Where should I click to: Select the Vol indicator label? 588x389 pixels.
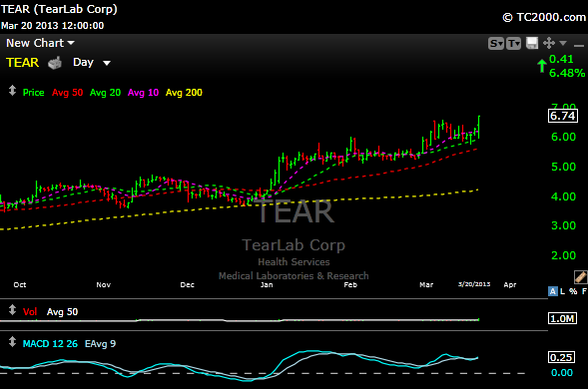tap(30, 312)
